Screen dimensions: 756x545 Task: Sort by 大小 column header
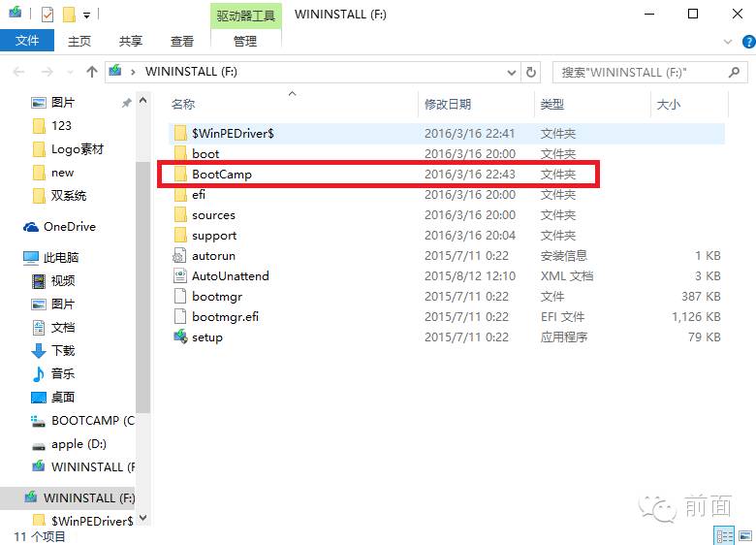668,104
